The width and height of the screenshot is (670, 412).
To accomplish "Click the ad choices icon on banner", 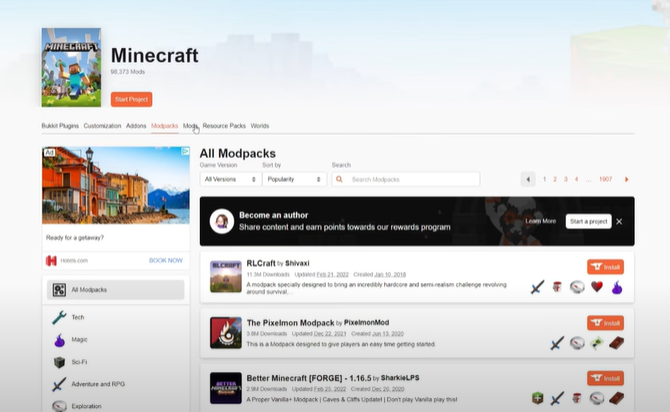I will pyautogui.click(x=185, y=151).
